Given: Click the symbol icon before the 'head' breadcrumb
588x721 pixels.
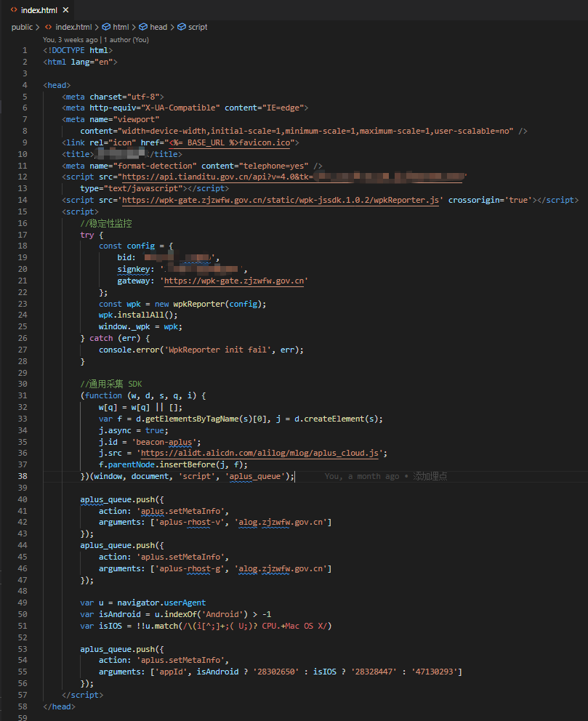Looking at the screenshot, I should tap(143, 27).
